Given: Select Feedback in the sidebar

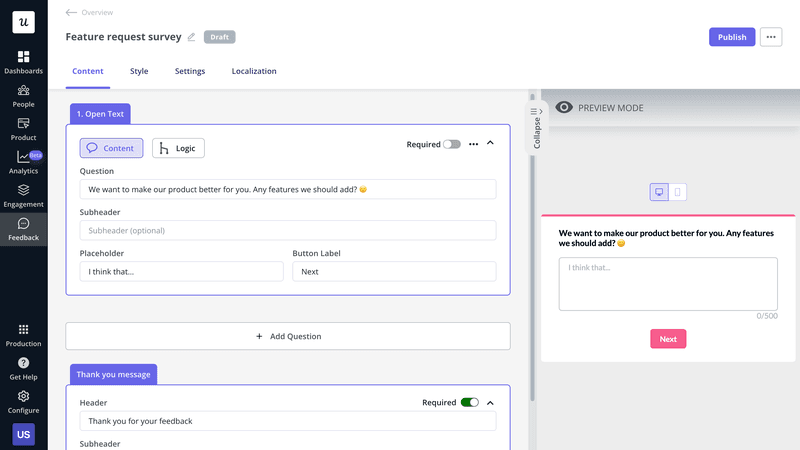Looking at the screenshot, I should click(x=23, y=229).
